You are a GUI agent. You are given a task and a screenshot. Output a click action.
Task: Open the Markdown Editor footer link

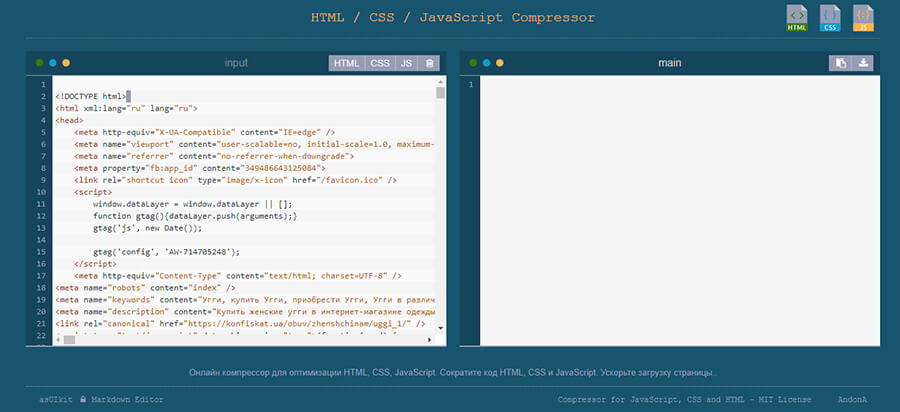point(120,399)
